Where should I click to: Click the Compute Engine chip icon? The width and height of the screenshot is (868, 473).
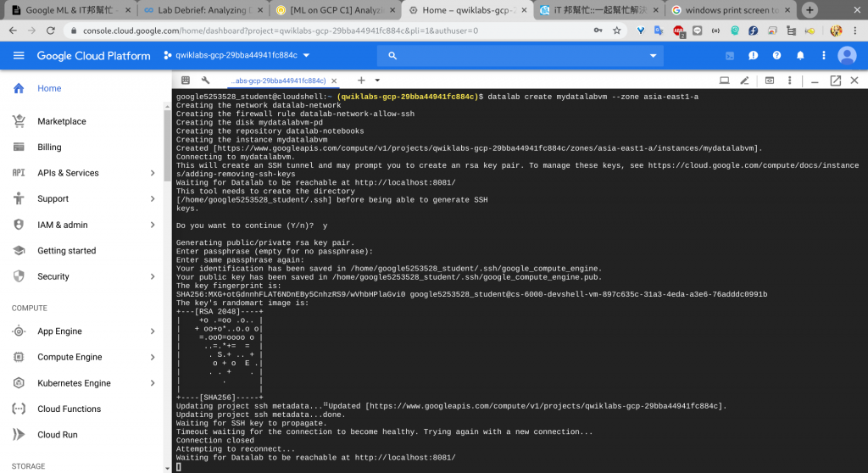[19, 357]
